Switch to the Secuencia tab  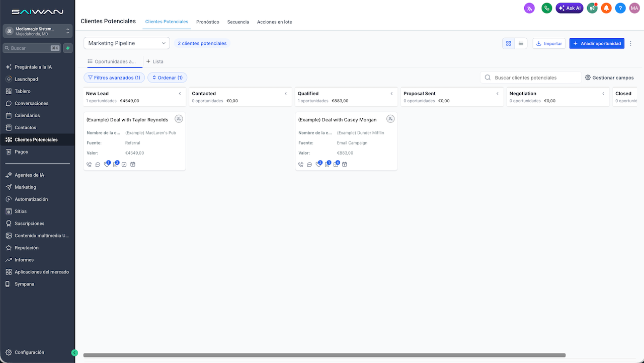(238, 22)
